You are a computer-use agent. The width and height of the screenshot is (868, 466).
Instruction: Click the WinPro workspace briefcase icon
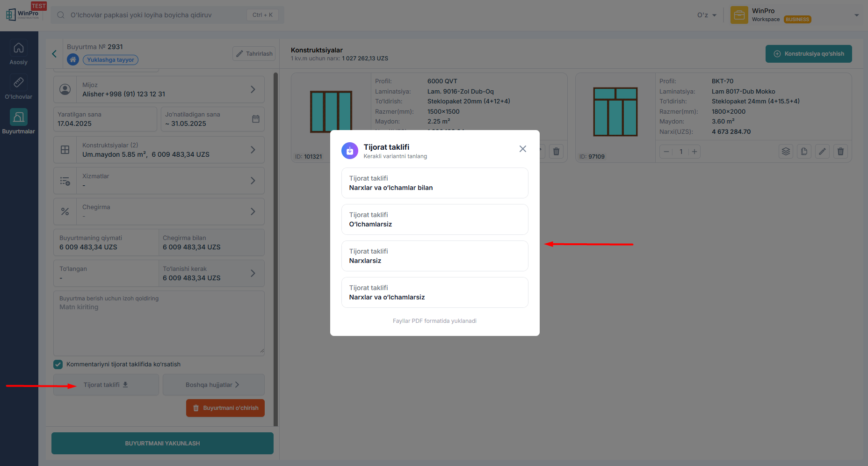click(x=739, y=15)
